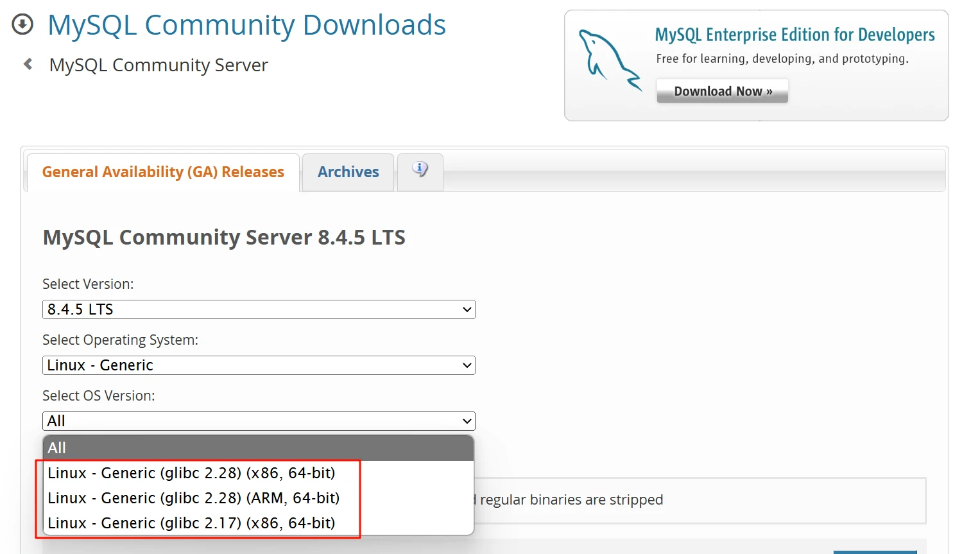Open the MySQL Community Downloads title link

[x=246, y=26]
